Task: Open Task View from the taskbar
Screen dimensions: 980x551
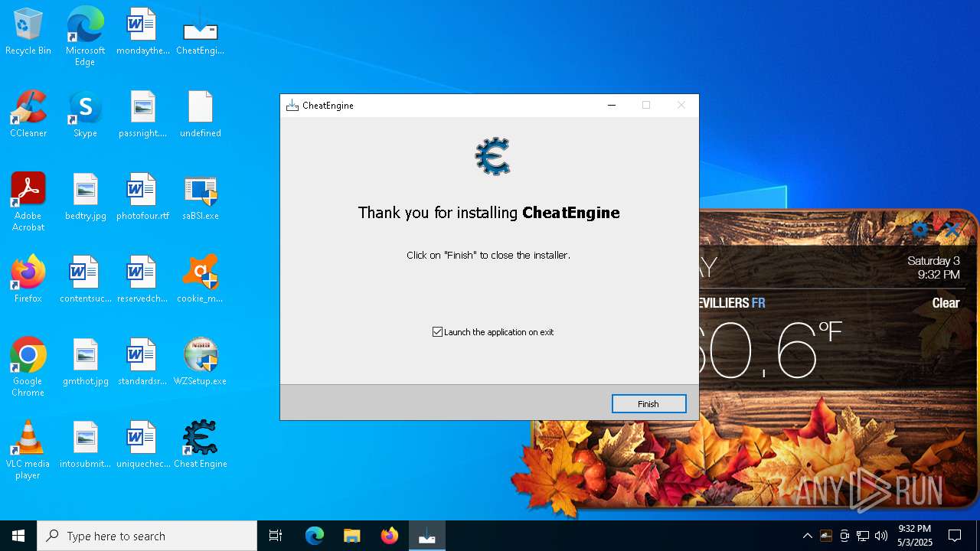Action: 276,536
